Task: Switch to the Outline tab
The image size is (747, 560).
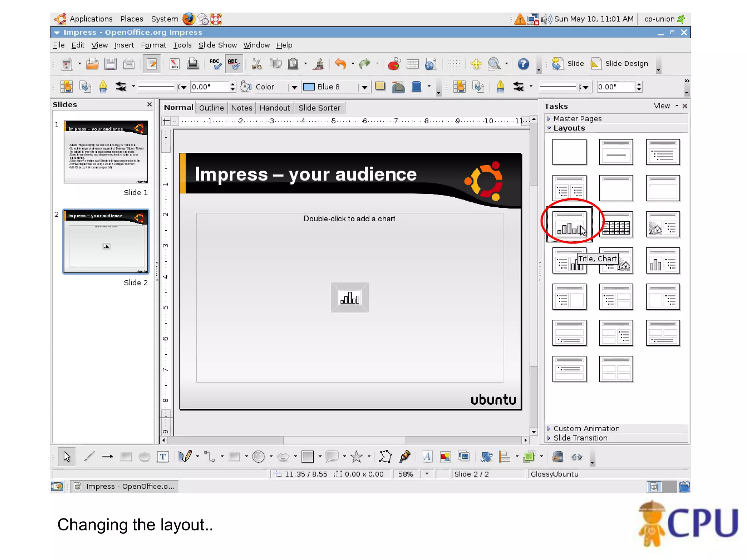Action: (211, 108)
